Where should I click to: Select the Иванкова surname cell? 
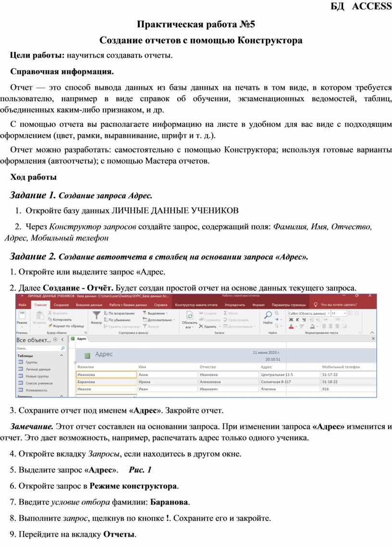(x=106, y=375)
